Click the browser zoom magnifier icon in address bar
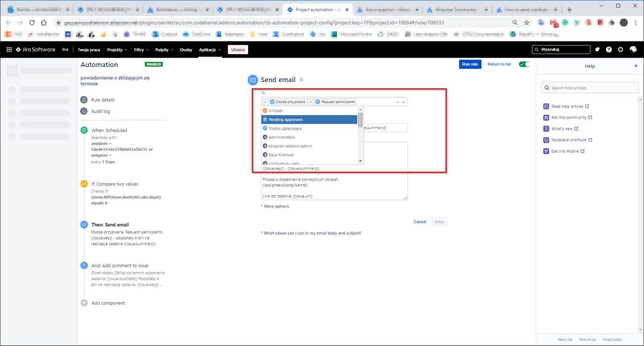Image resolution: width=644 pixels, height=346 pixels. click(514, 23)
